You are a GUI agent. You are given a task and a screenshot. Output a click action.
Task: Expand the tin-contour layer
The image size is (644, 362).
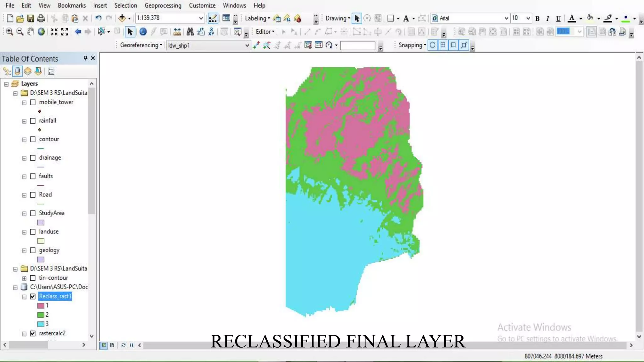[24, 278]
